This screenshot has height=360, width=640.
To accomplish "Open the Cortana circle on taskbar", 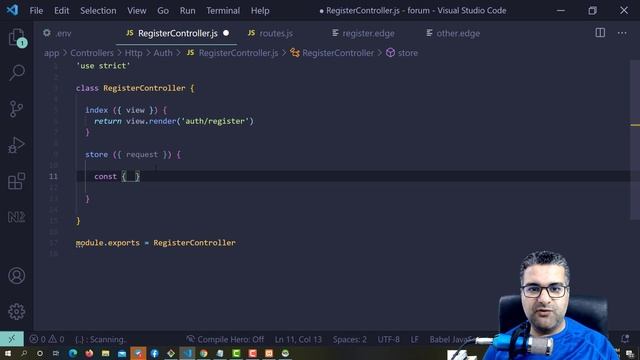I will coord(40,353).
